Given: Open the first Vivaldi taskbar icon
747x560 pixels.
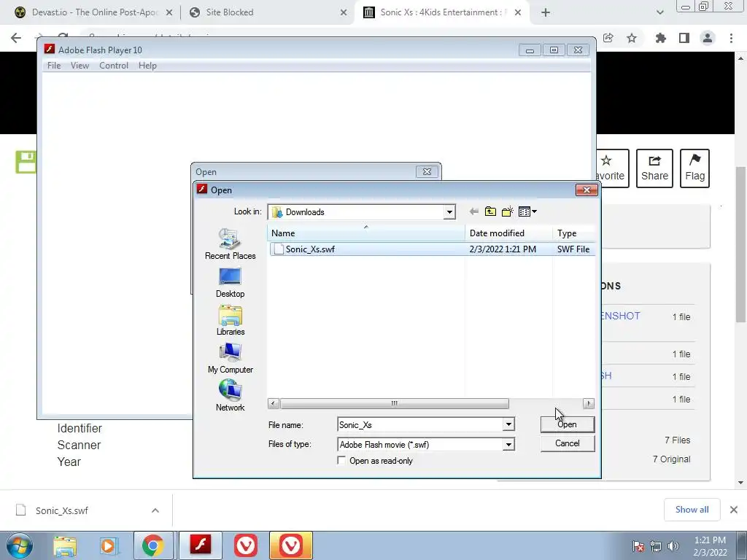Looking at the screenshot, I should click(246, 545).
